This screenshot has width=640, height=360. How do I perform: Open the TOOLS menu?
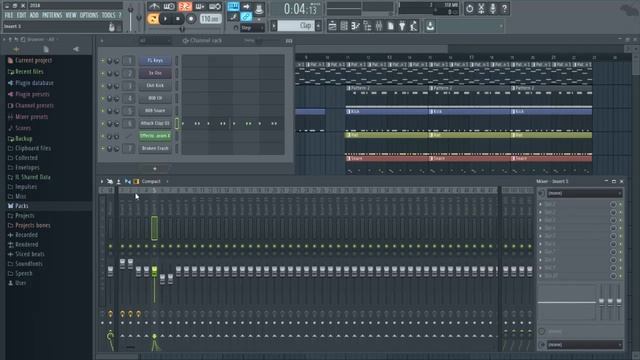click(108, 16)
